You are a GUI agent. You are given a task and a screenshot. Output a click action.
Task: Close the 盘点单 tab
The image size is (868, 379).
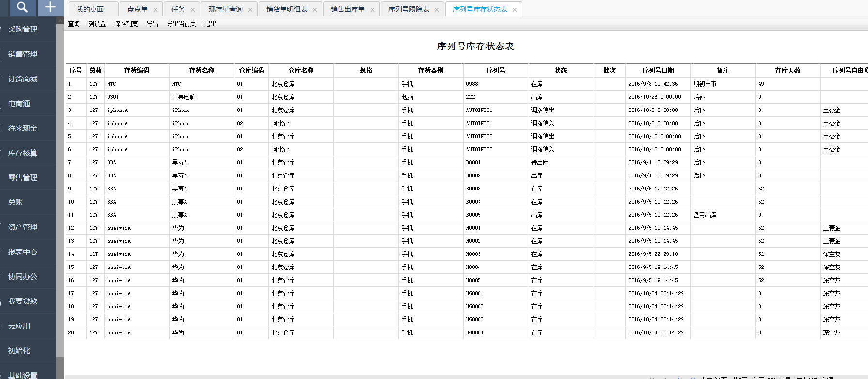click(155, 10)
